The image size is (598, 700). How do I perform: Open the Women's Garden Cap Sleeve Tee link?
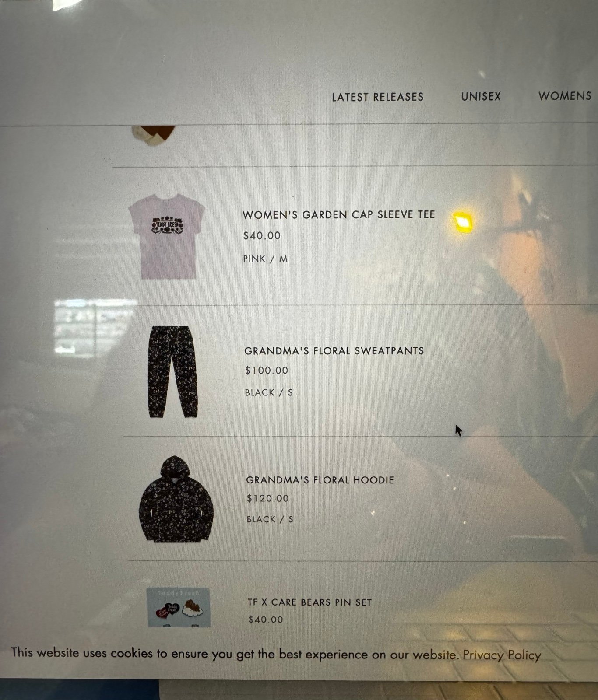click(339, 215)
